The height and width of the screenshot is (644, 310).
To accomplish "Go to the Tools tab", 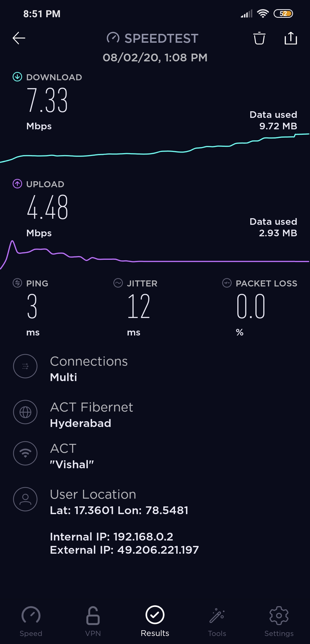I will point(217,621).
